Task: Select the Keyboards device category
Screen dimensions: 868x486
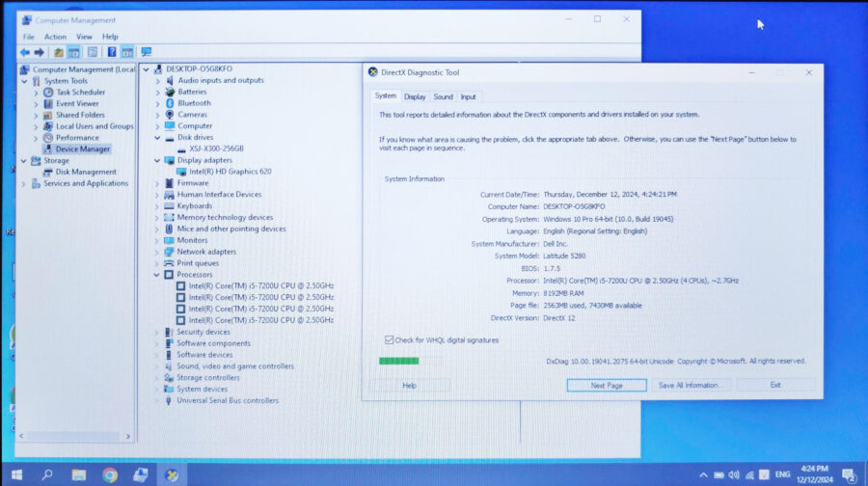Action: (194, 206)
